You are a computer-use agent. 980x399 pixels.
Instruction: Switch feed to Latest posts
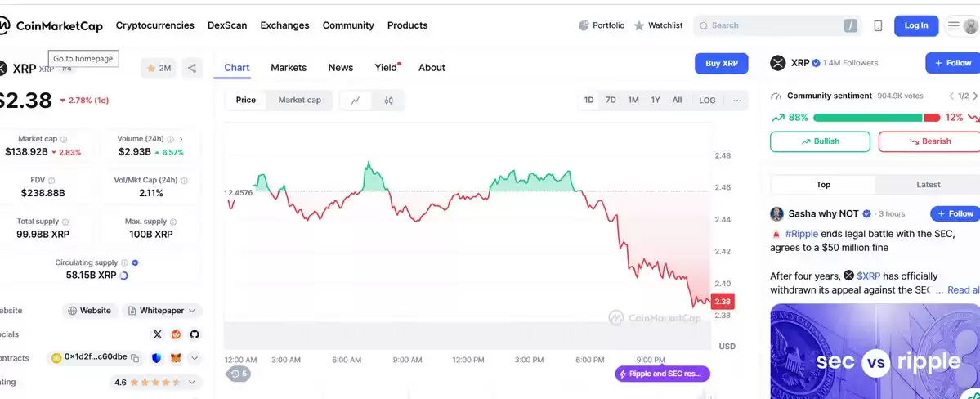pyautogui.click(x=928, y=185)
